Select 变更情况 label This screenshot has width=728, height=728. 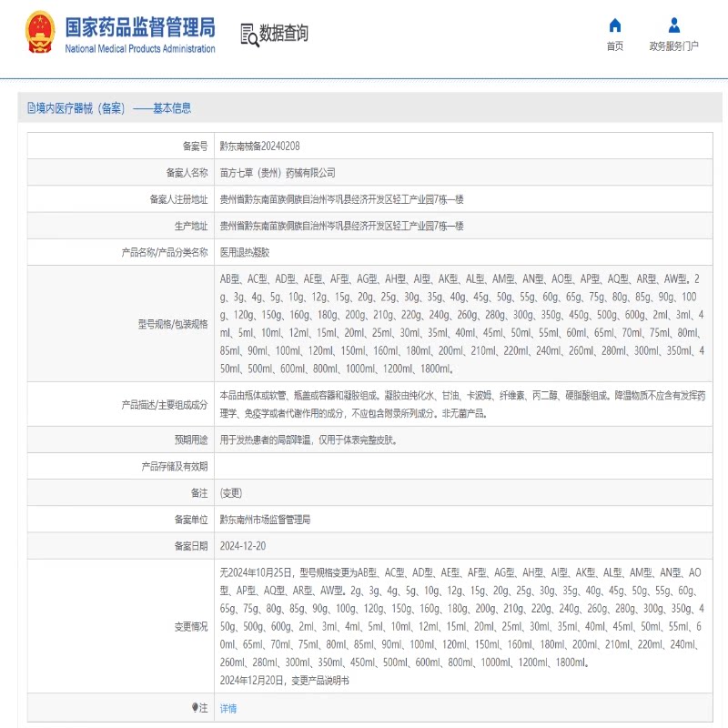coord(191,626)
